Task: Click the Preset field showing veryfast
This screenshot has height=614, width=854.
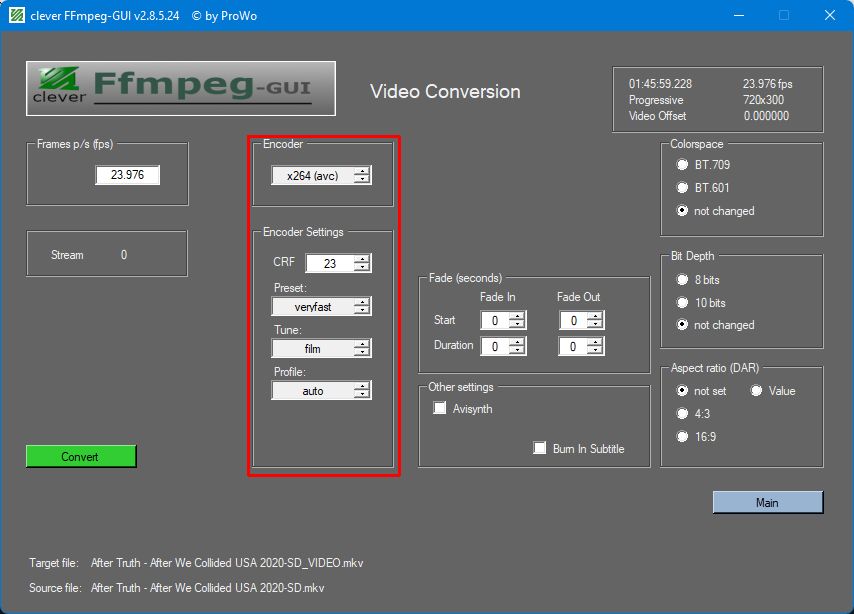Action: click(x=313, y=307)
